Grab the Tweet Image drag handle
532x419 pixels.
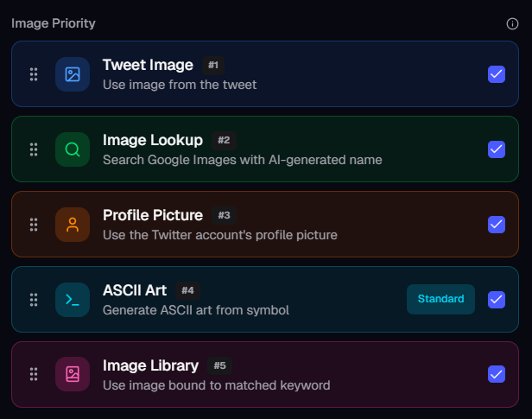click(34, 74)
